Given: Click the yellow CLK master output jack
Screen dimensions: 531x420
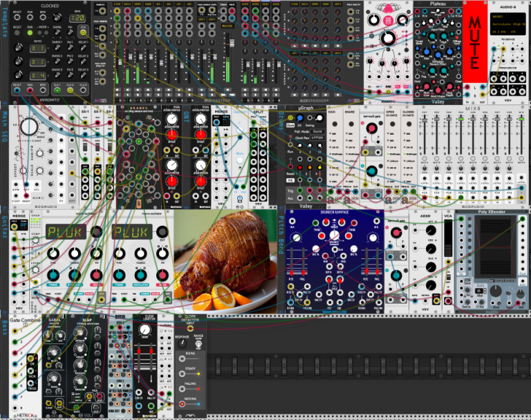Looking at the screenshot, I should pyautogui.click(x=83, y=33).
